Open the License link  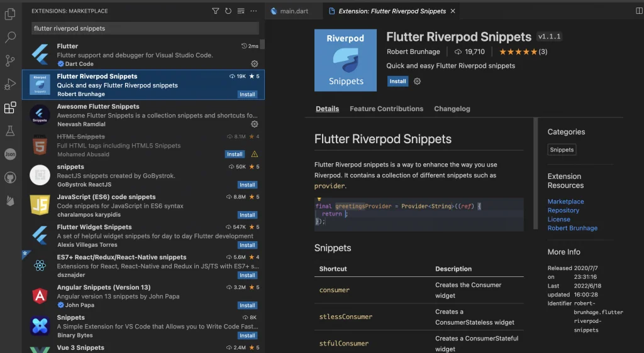coord(558,219)
